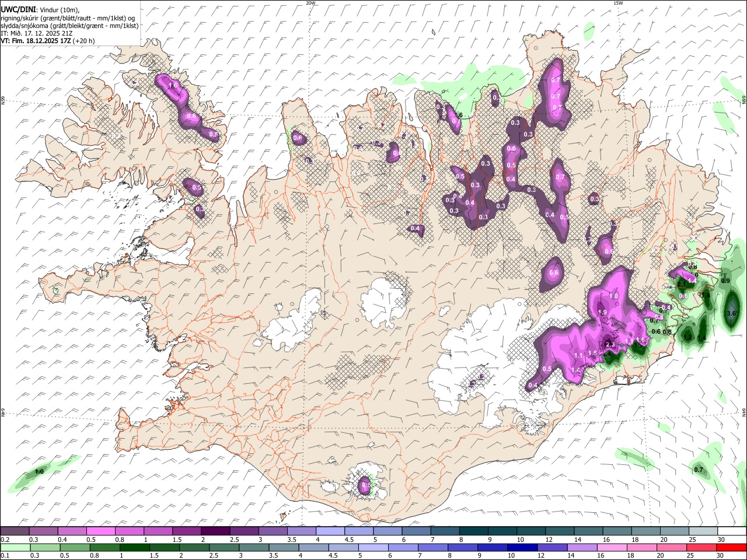Screen dimensions: 747x560
Task: Click the pale green rain swatch labeled 0.1
Action: pyautogui.click(x=15, y=547)
